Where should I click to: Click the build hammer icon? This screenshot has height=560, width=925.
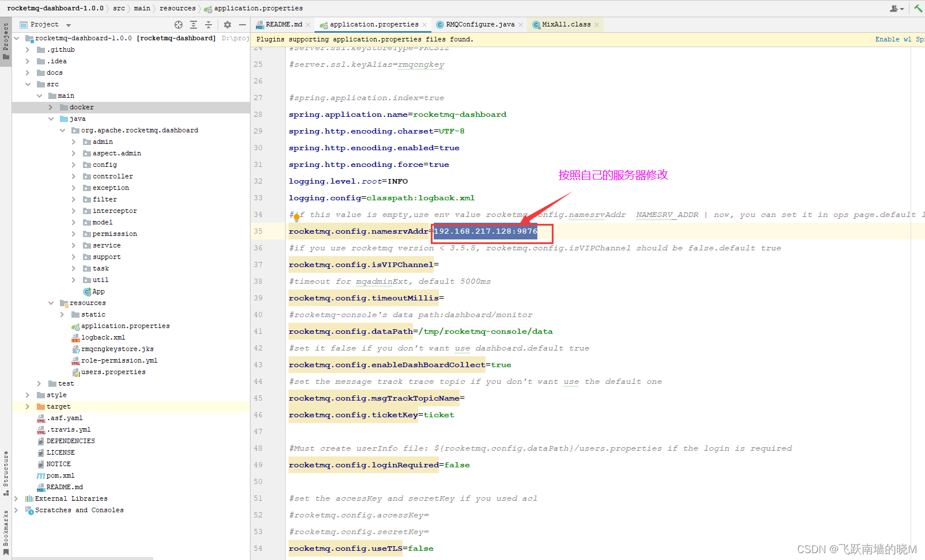pos(918,8)
